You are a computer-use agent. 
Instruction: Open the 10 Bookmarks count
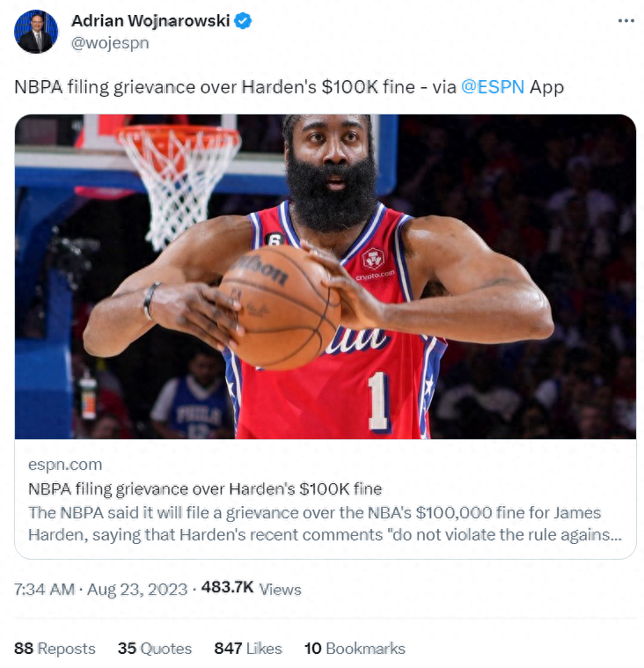(355, 649)
